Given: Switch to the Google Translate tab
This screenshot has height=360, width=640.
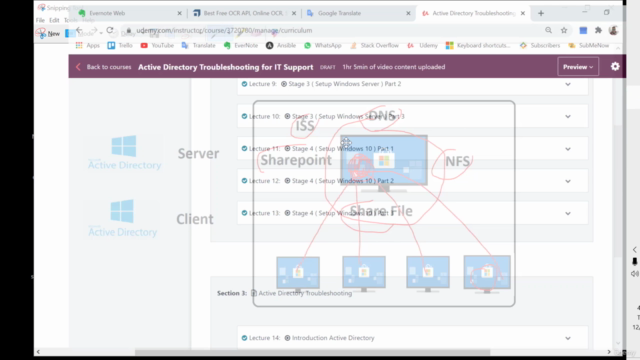Looking at the screenshot, I should [x=358, y=13].
